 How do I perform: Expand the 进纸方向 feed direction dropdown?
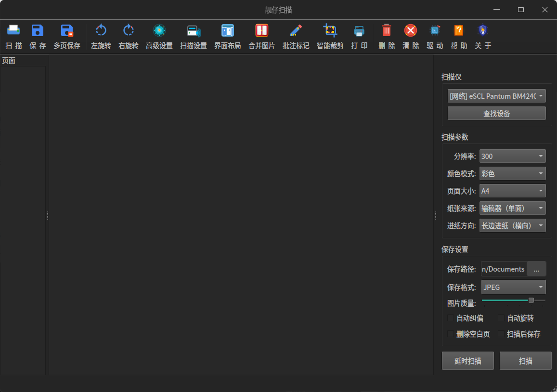pos(513,226)
